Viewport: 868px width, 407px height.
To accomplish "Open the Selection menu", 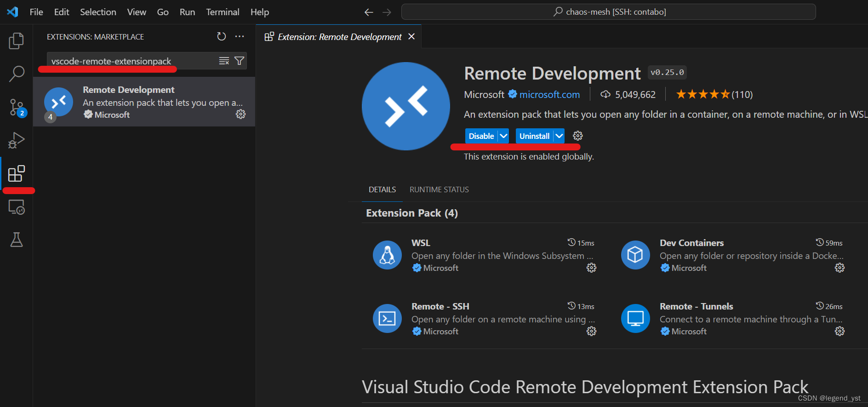I will (x=98, y=12).
